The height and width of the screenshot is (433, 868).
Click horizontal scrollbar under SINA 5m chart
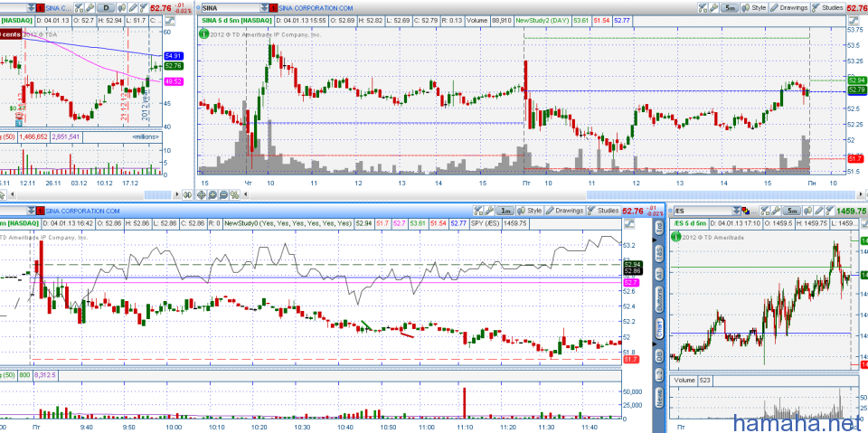(722, 194)
